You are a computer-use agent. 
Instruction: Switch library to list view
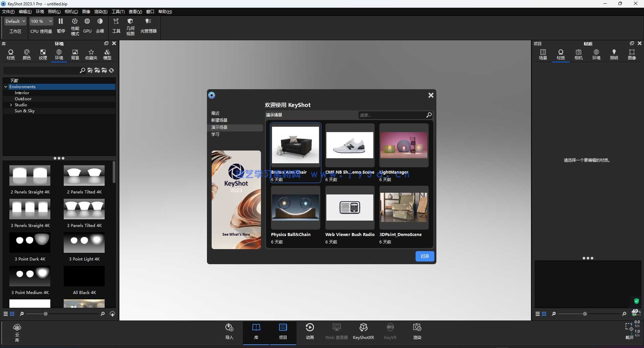coord(6,314)
